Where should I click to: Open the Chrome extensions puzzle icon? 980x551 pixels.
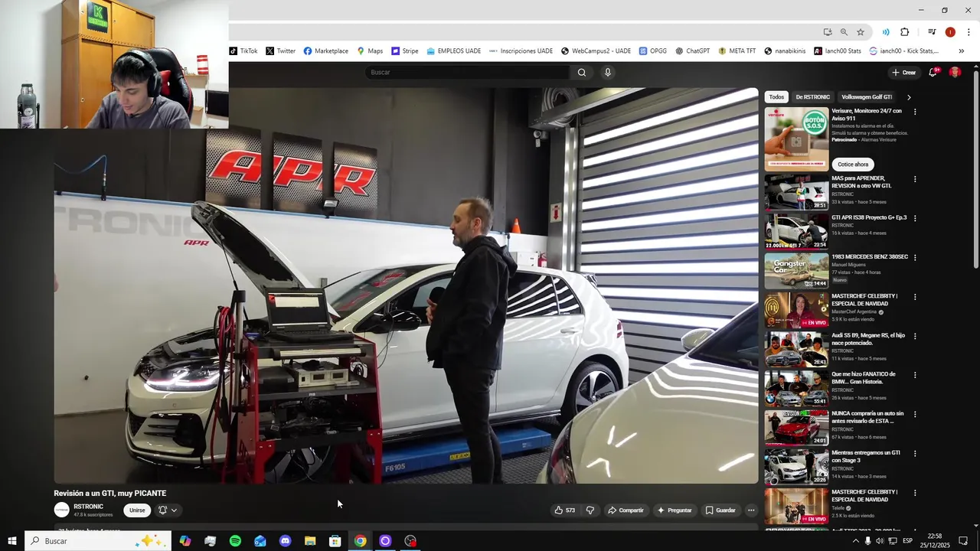tap(905, 32)
